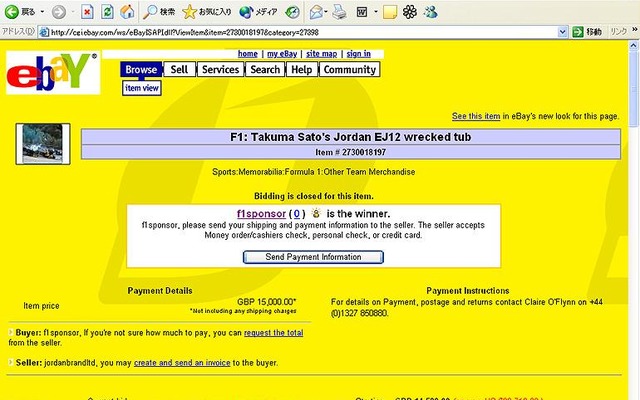640x400 pixels.
Task: Click the Seller line bullet arrow
Action: click(11, 362)
